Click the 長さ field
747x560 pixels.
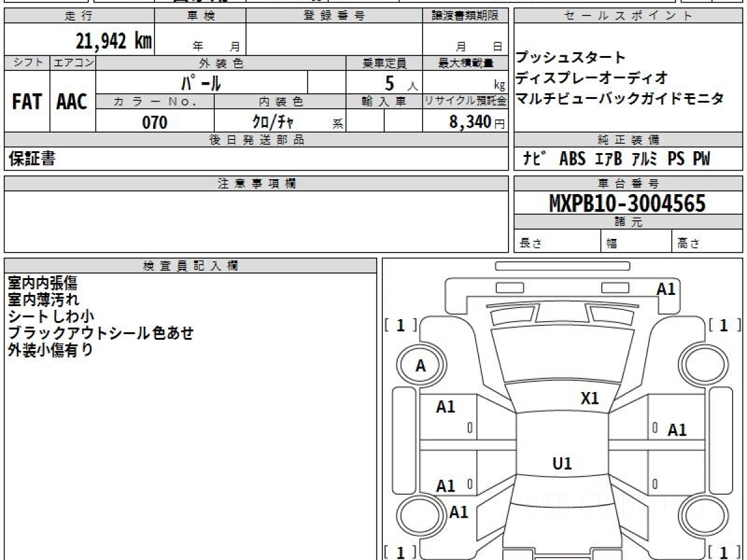click(557, 241)
